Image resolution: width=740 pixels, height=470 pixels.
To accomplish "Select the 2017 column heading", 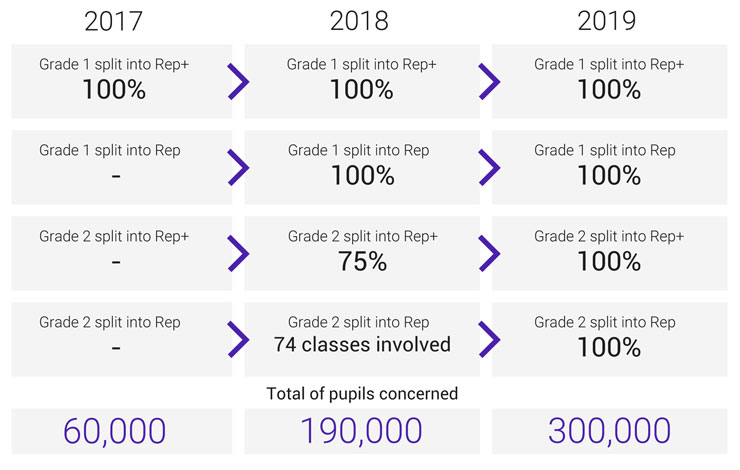I will pyautogui.click(x=113, y=21).
